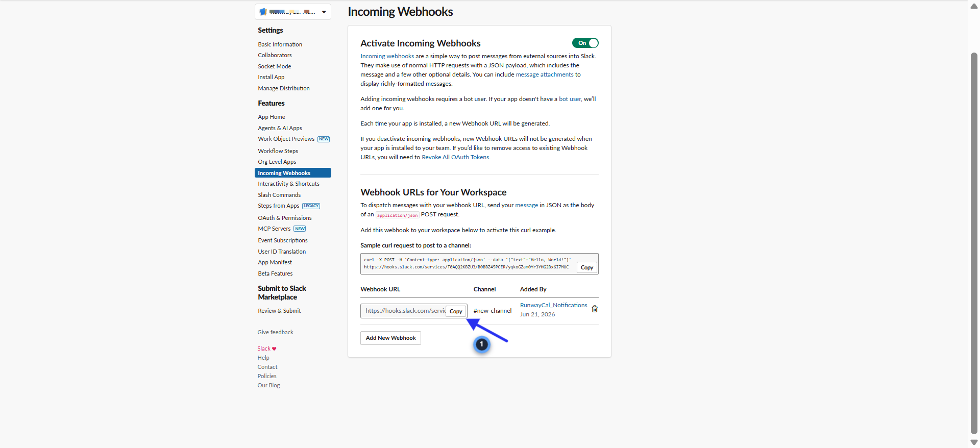The width and height of the screenshot is (980, 448).
Task: Open User ID Translation
Action: coord(282,252)
